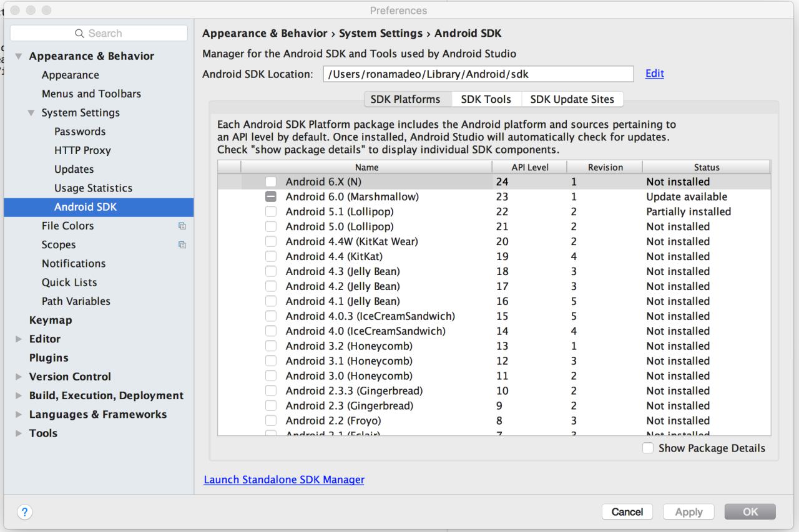Click the Android SDK Location path field

click(478, 74)
